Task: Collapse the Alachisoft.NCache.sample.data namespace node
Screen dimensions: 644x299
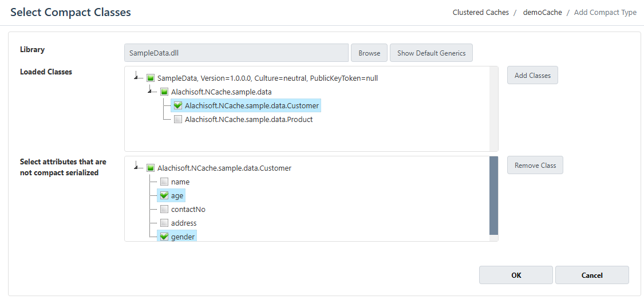Action: click(x=151, y=91)
